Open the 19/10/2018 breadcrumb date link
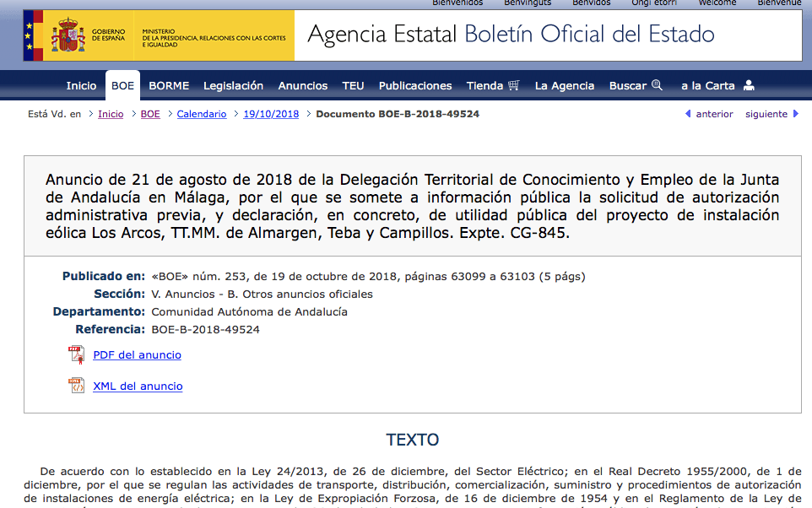The width and height of the screenshot is (812, 508). (271, 114)
